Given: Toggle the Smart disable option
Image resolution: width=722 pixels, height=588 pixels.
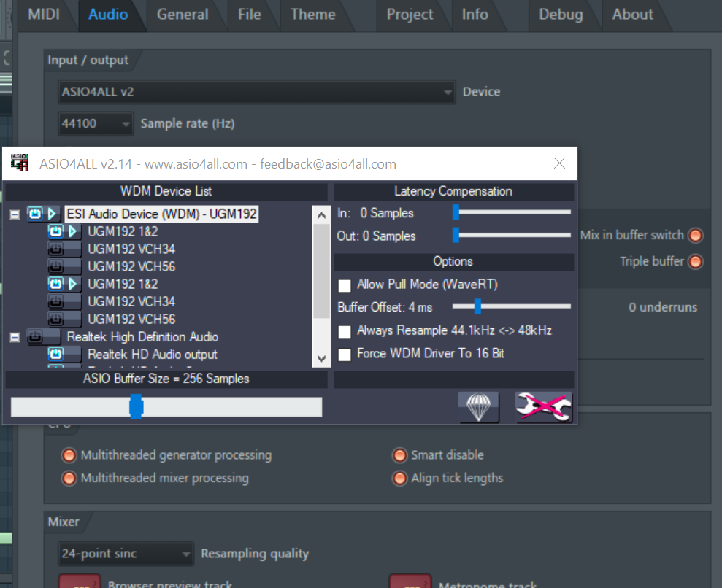Looking at the screenshot, I should pyautogui.click(x=399, y=455).
